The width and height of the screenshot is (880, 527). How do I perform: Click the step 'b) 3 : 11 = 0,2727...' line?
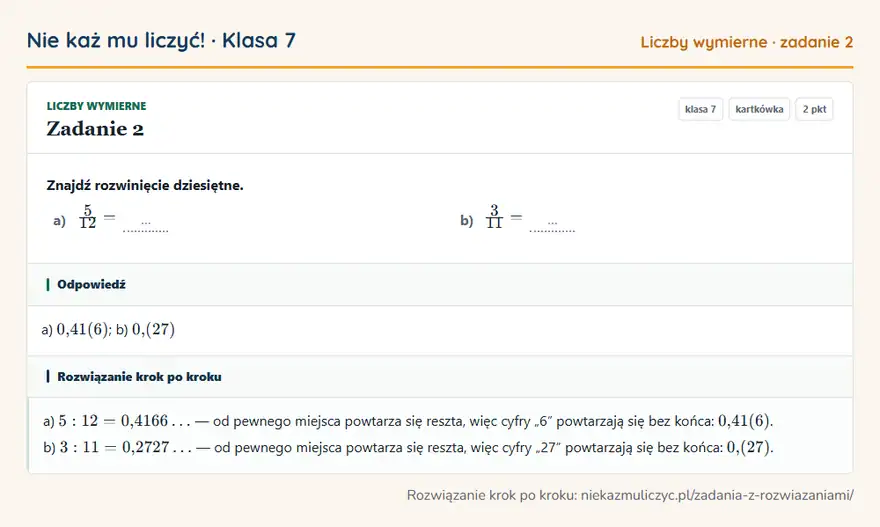coord(408,447)
